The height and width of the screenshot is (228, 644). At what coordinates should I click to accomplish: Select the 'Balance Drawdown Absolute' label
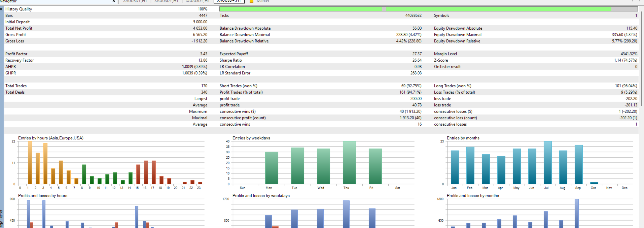click(x=245, y=28)
